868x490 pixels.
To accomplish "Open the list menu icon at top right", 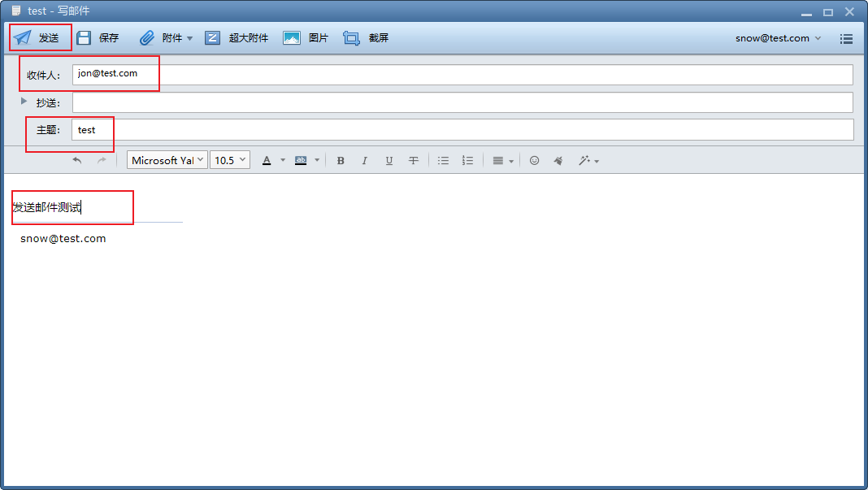I will (846, 39).
